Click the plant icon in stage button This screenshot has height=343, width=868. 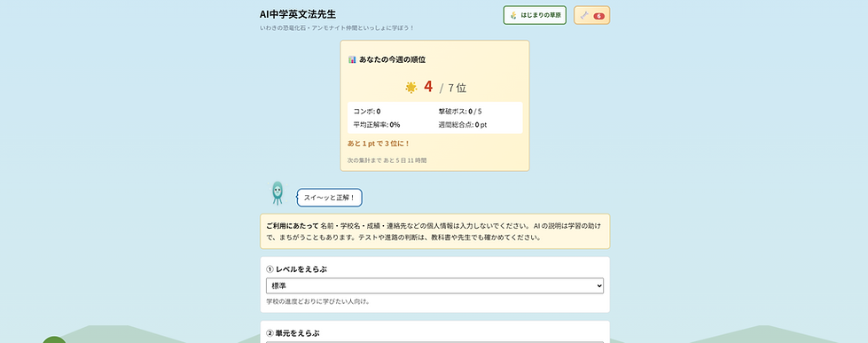click(513, 15)
